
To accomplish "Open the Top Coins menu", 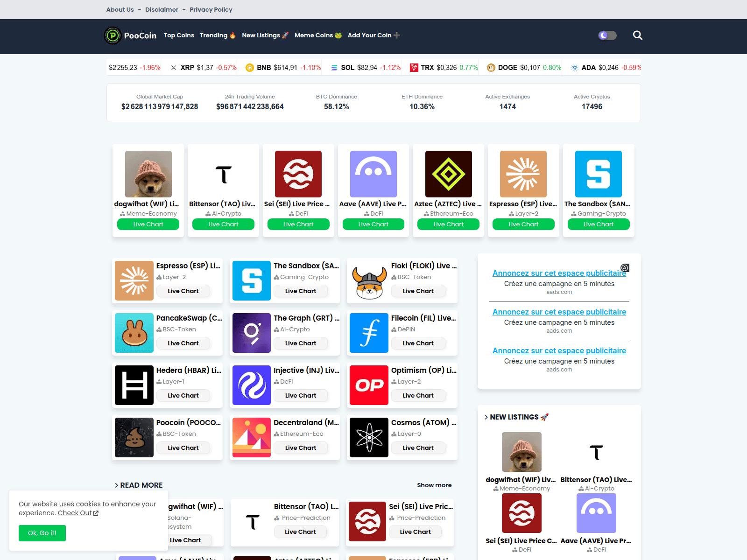I will [x=179, y=35].
